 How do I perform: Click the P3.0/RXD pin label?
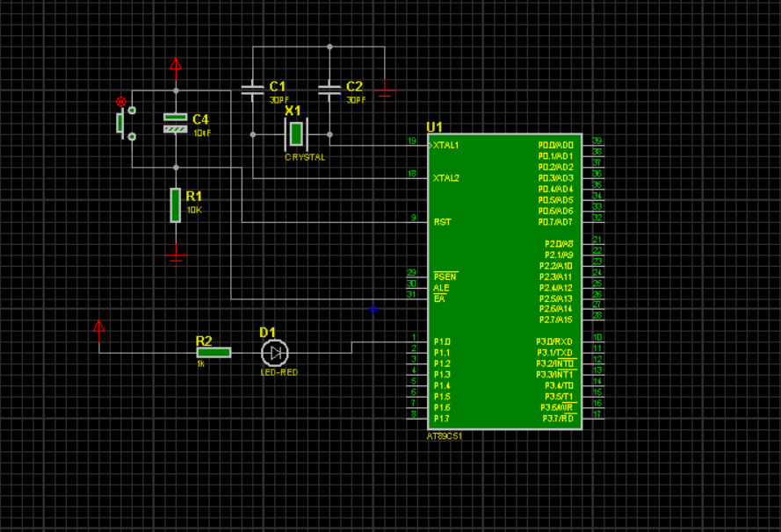[554, 341]
